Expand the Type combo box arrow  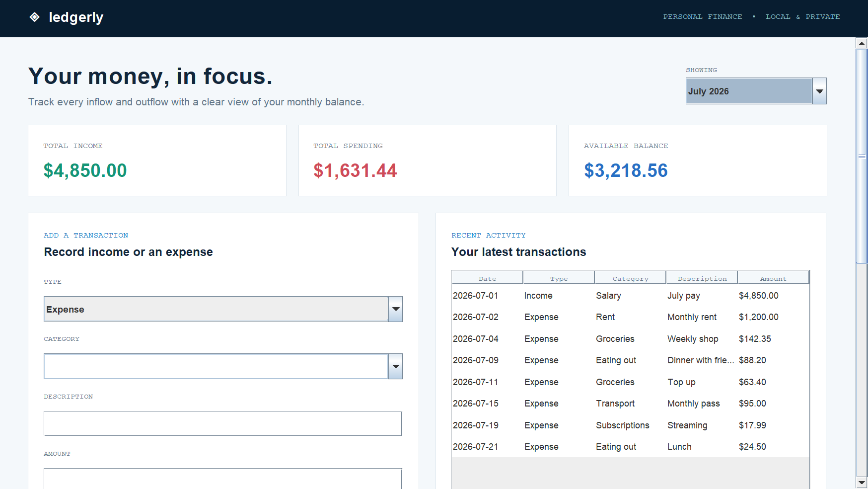pyautogui.click(x=396, y=309)
